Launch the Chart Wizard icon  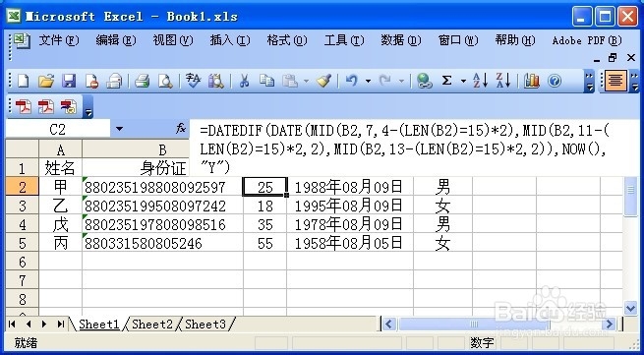(532, 81)
